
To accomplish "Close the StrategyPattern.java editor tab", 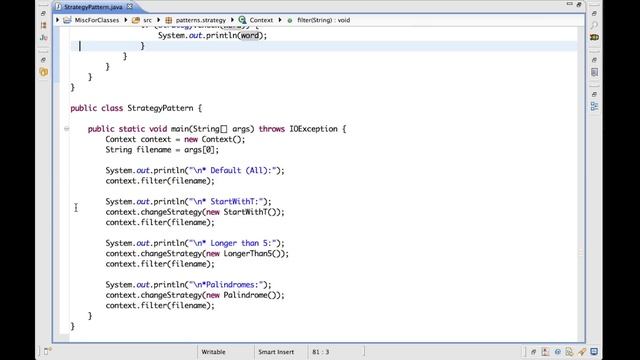I will click(129, 7).
